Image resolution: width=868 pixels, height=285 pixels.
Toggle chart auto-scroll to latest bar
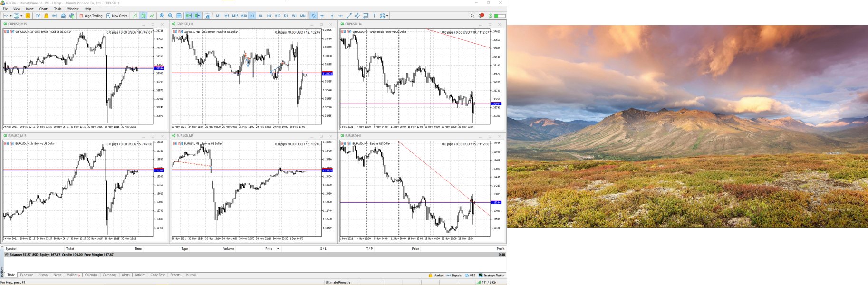point(189,16)
